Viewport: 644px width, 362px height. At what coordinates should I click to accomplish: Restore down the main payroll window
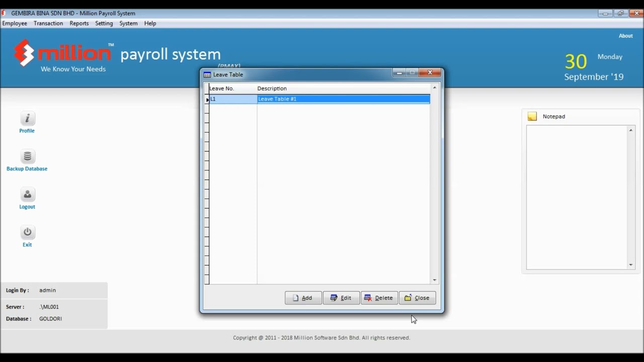pyautogui.click(x=620, y=14)
